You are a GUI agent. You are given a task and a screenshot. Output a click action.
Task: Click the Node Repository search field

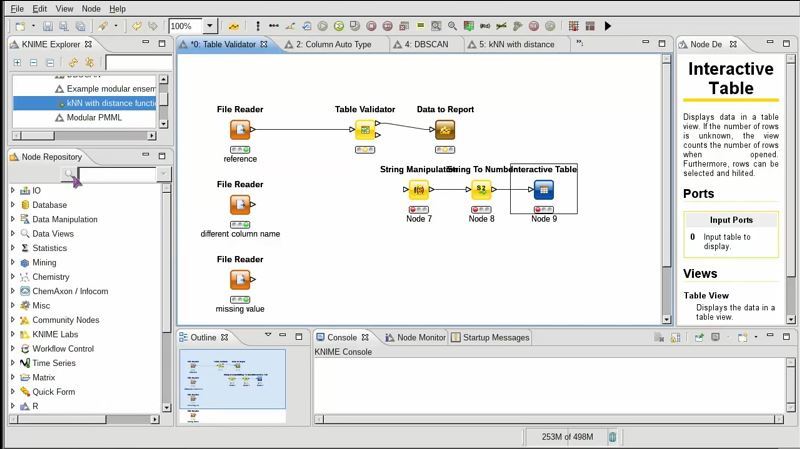117,174
